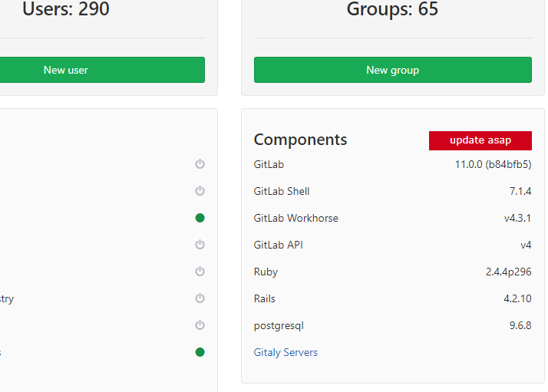The width and height of the screenshot is (548, 392).
Task: Click the red update asap badge
Action: click(x=480, y=140)
